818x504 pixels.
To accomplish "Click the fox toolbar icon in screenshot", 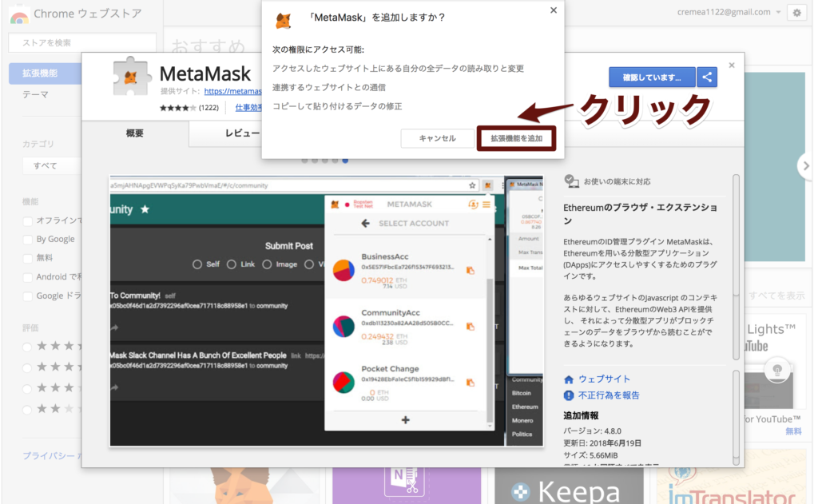I will tap(488, 185).
